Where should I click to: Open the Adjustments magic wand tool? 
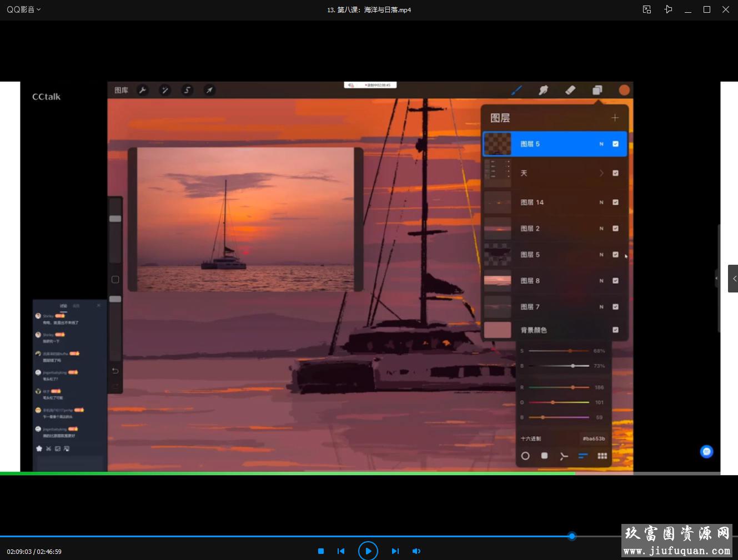(x=165, y=90)
